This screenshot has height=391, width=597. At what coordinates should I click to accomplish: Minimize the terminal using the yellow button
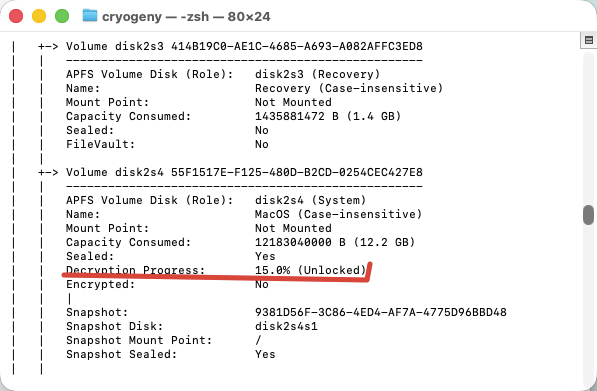[x=39, y=16]
